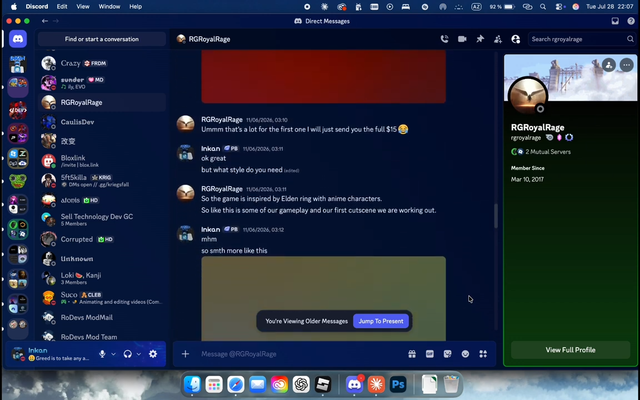640x400 pixels.
Task: Open the red image attachment
Action: coord(323,77)
